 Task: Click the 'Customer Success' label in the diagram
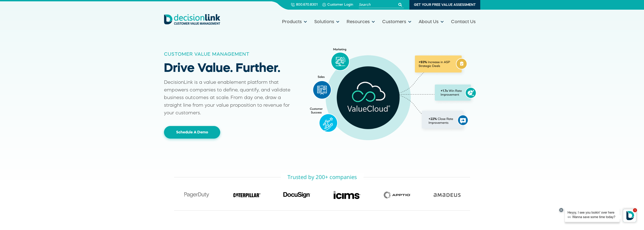coord(316,111)
